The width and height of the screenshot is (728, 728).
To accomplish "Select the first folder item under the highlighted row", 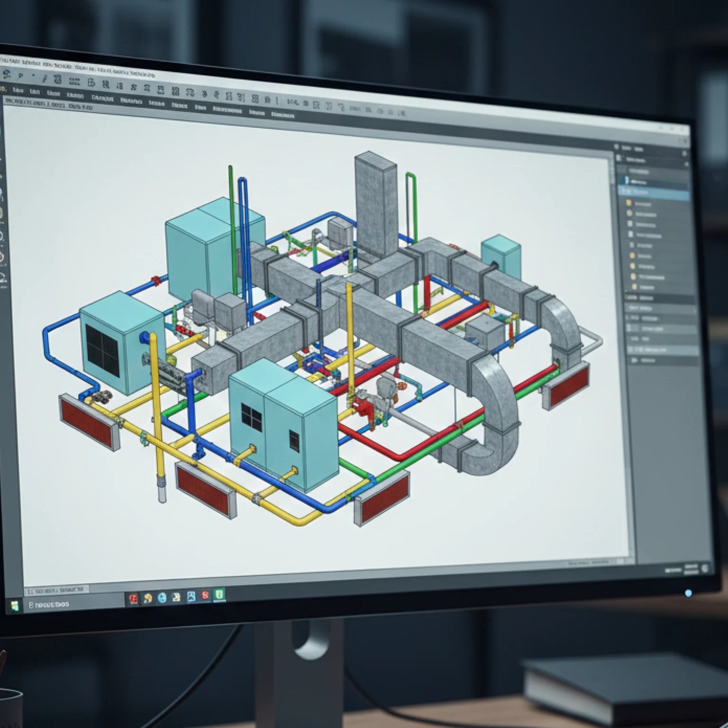I will [x=629, y=203].
